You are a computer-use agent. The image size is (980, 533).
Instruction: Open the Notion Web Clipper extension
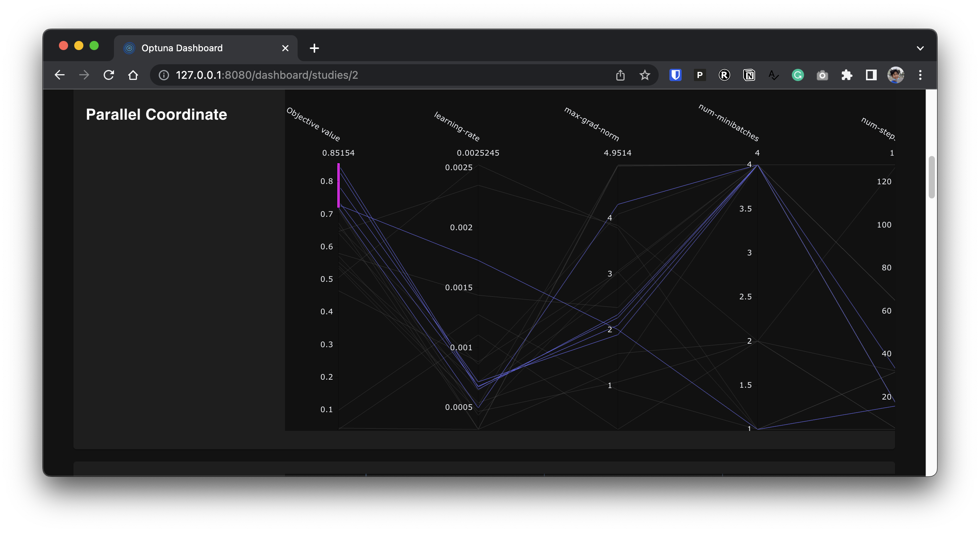point(749,75)
